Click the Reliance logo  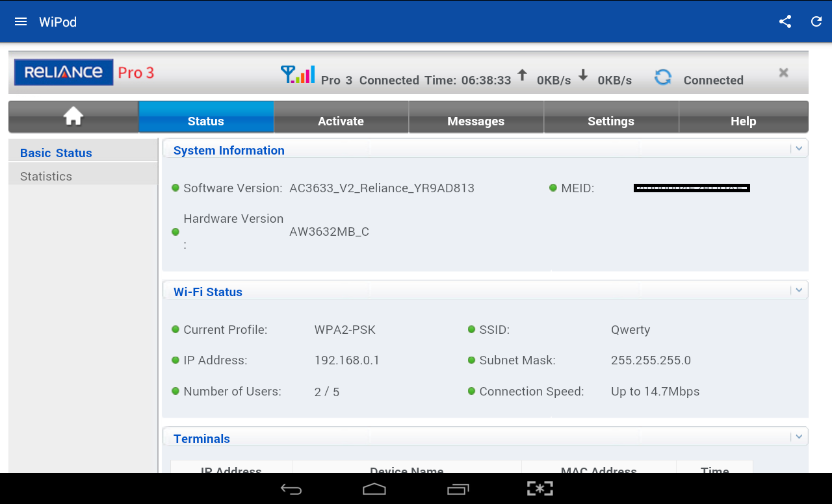(64, 72)
